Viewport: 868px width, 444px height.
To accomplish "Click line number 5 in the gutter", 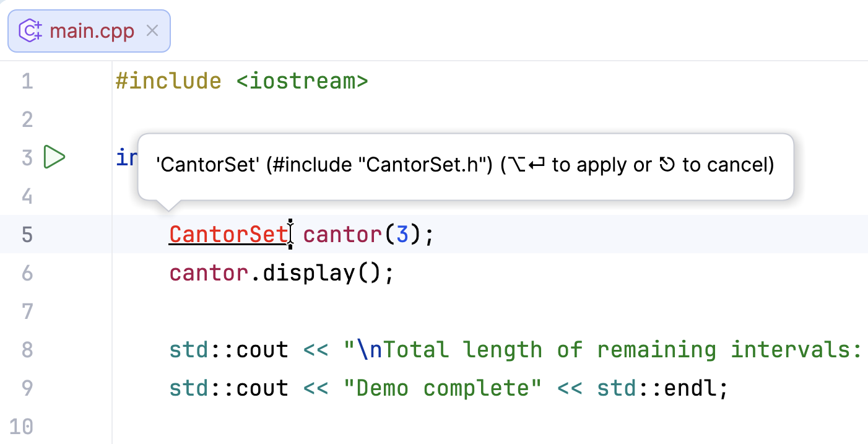I will point(27,234).
